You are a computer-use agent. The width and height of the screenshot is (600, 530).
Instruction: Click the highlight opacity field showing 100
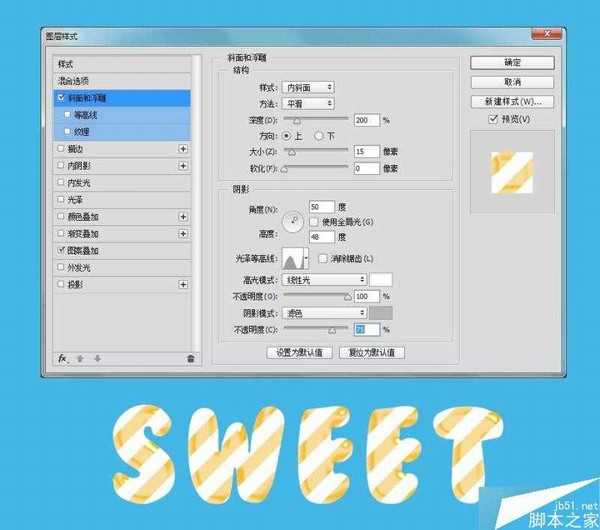click(x=367, y=296)
